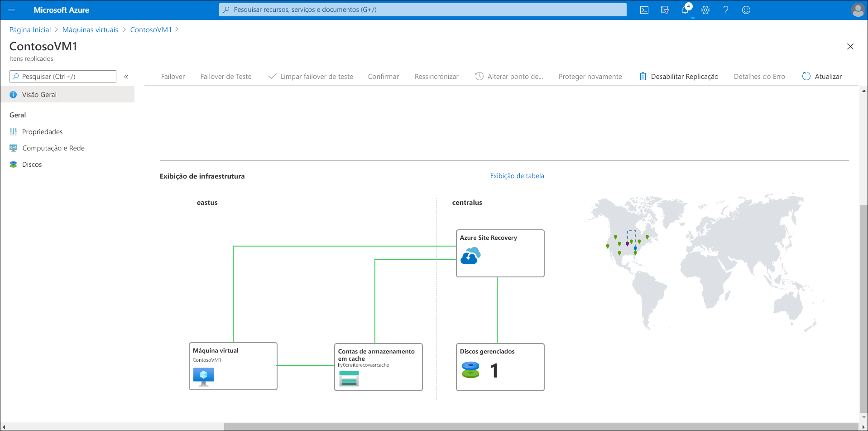Click the Discos icon in sidebar
The height and width of the screenshot is (431, 868).
click(13, 165)
